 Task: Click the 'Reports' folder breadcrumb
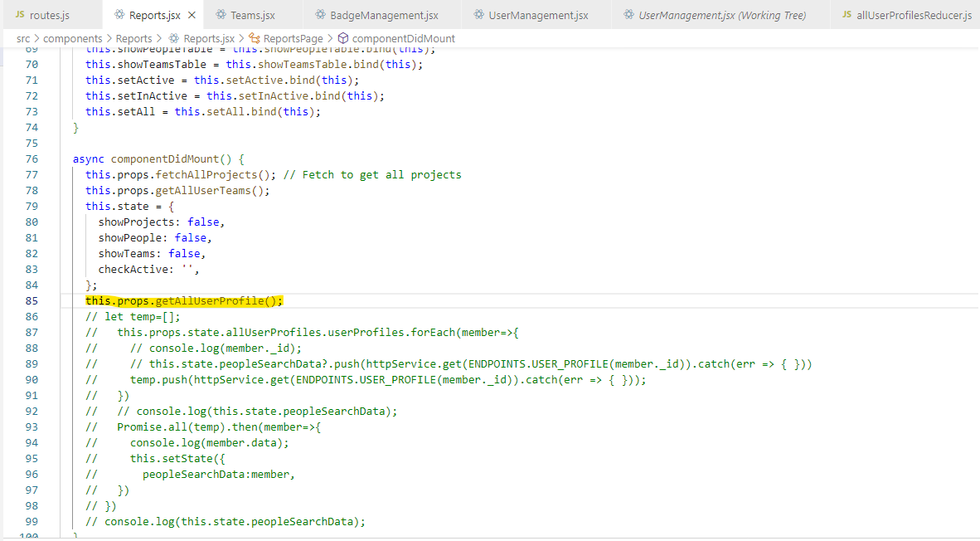tap(133, 39)
